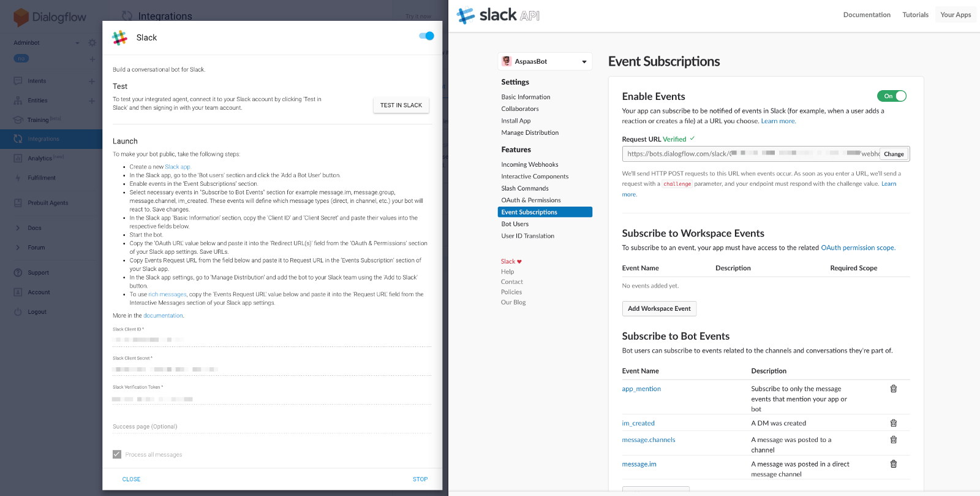Delete the message.im bot event
The height and width of the screenshot is (496, 980).
click(x=894, y=464)
